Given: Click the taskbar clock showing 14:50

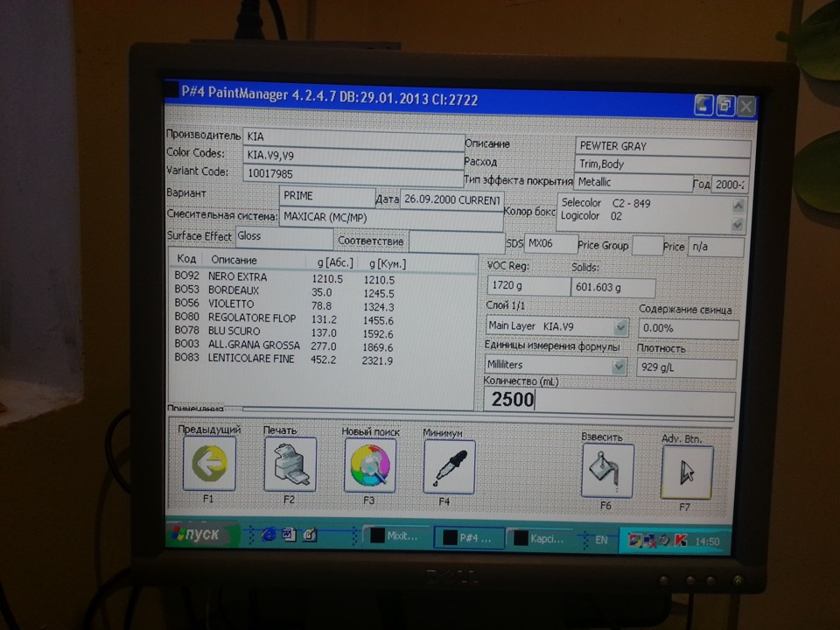Looking at the screenshot, I should [x=707, y=542].
